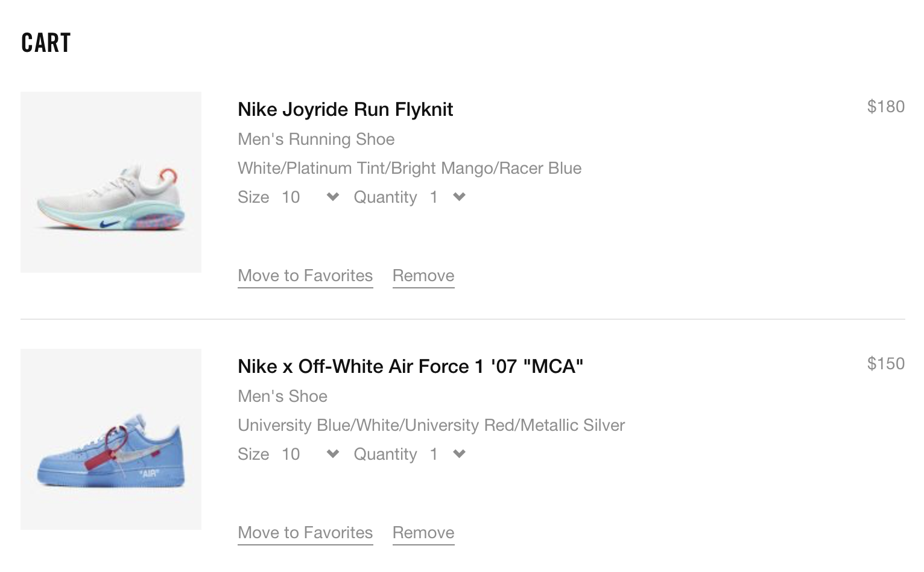Open the blue Off-White Air Force 1 thumbnail
This screenshot has width=924, height=572.
(x=111, y=439)
